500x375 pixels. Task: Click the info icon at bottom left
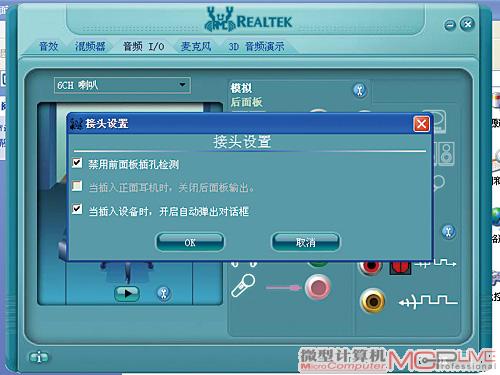point(39,358)
